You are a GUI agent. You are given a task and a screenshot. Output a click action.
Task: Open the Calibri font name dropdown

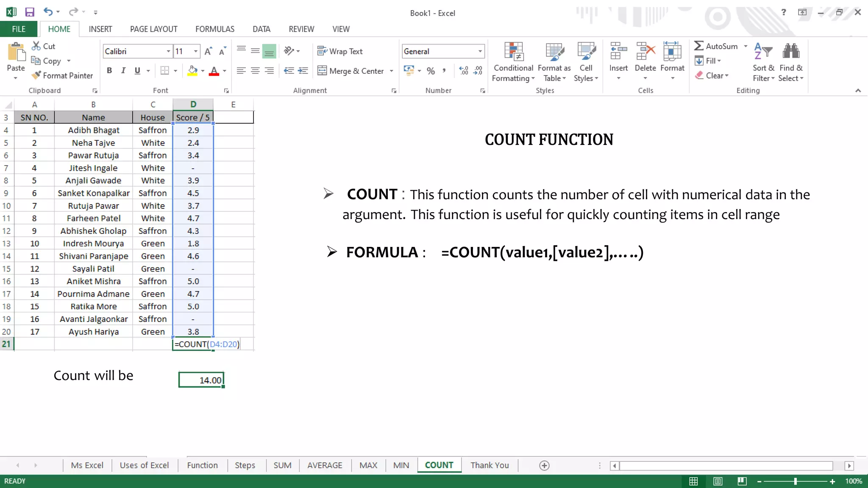[x=168, y=51]
